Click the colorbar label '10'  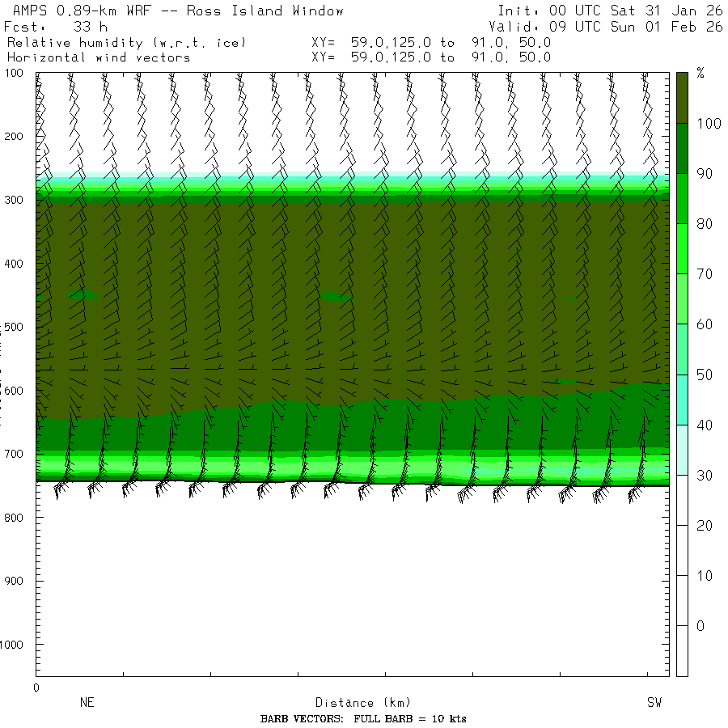pos(705,576)
